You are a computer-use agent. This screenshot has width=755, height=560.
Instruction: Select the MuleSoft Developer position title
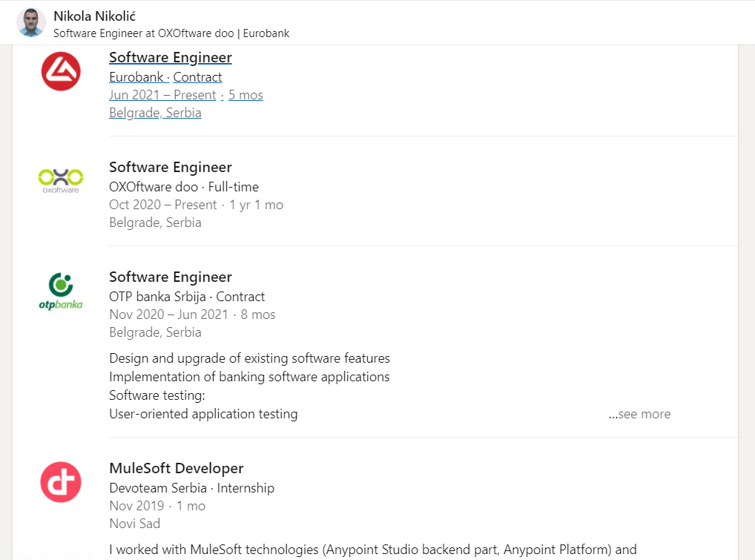click(177, 469)
